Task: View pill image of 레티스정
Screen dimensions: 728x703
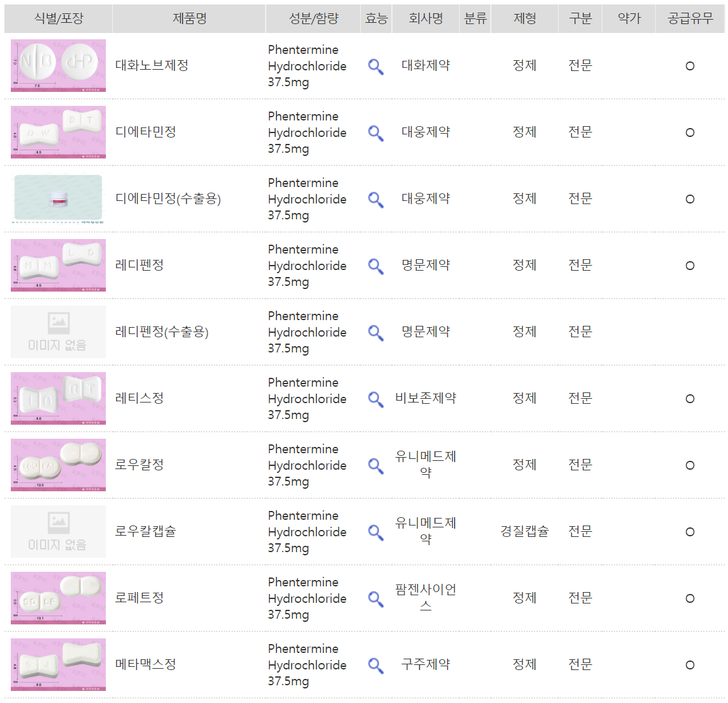Action: tap(58, 398)
